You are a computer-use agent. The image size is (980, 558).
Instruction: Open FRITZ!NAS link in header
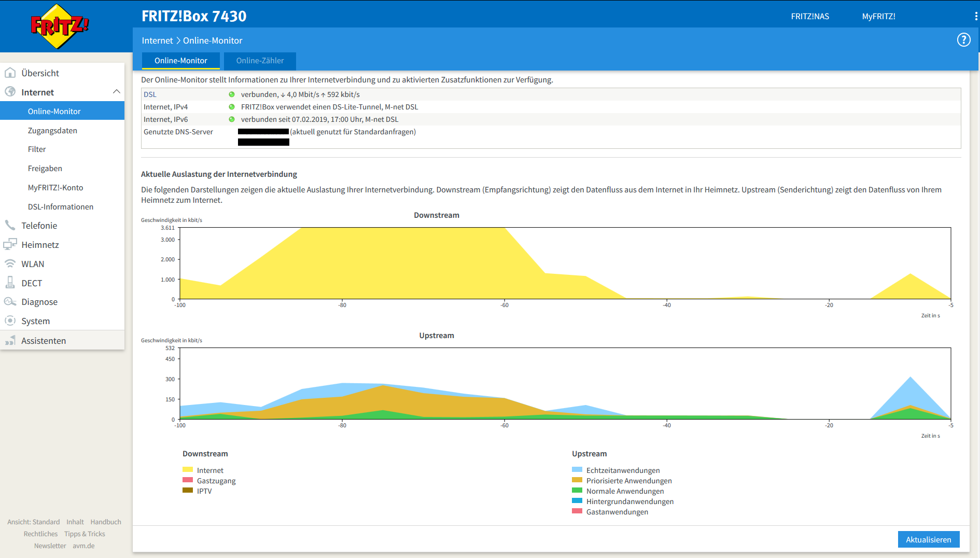(x=810, y=17)
